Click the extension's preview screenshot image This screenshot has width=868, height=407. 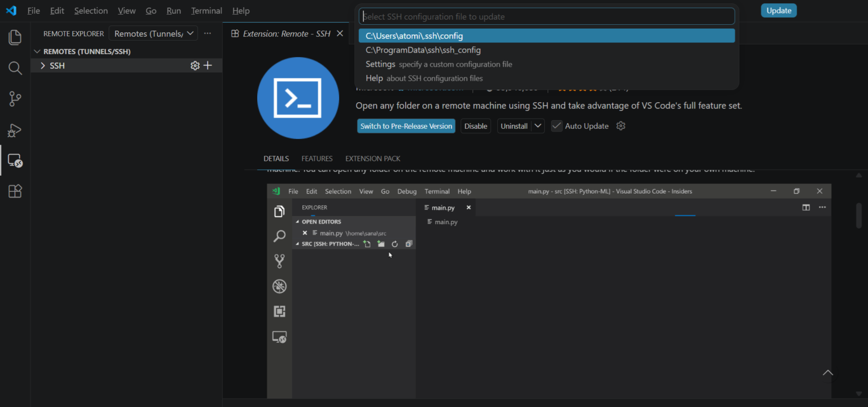[x=549, y=291]
